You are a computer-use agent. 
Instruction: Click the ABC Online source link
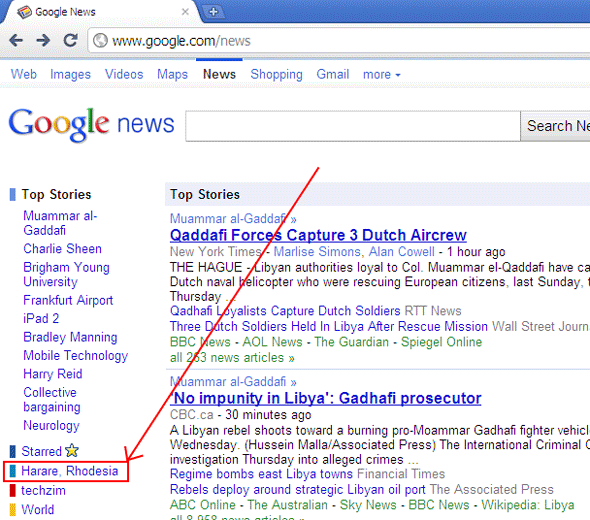click(203, 505)
